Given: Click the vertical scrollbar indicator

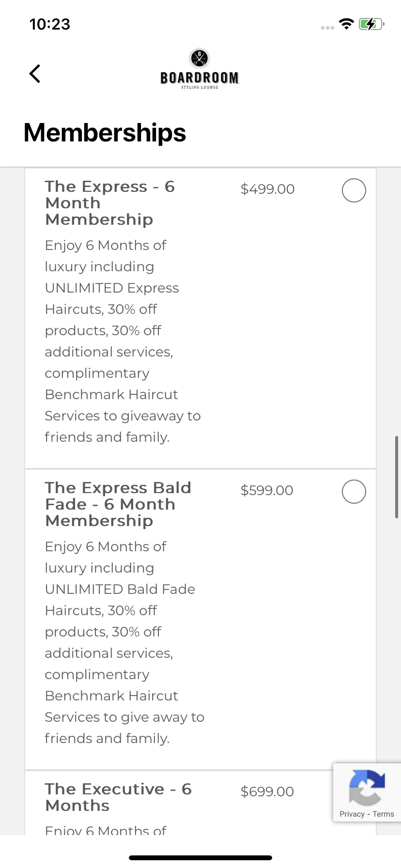Looking at the screenshot, I should pos(397,477).
